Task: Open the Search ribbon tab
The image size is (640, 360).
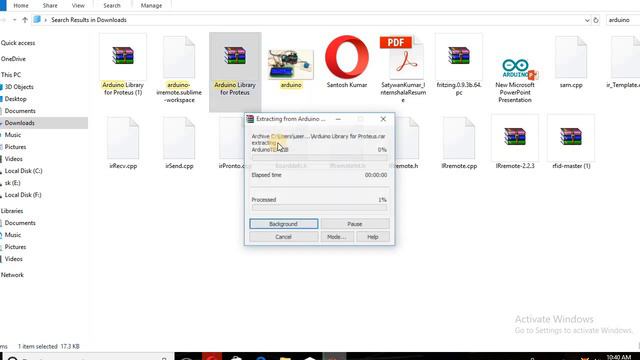Action: (112, 6)
